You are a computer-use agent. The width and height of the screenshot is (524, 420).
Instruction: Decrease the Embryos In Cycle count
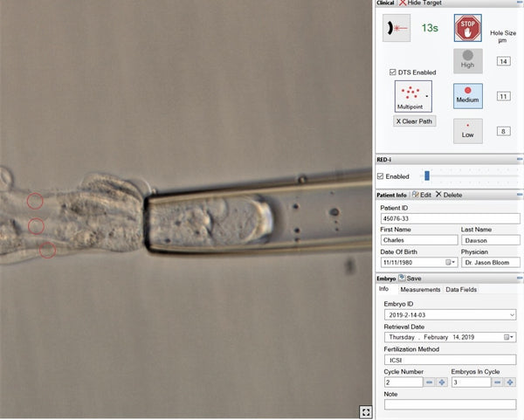[498, 382]
